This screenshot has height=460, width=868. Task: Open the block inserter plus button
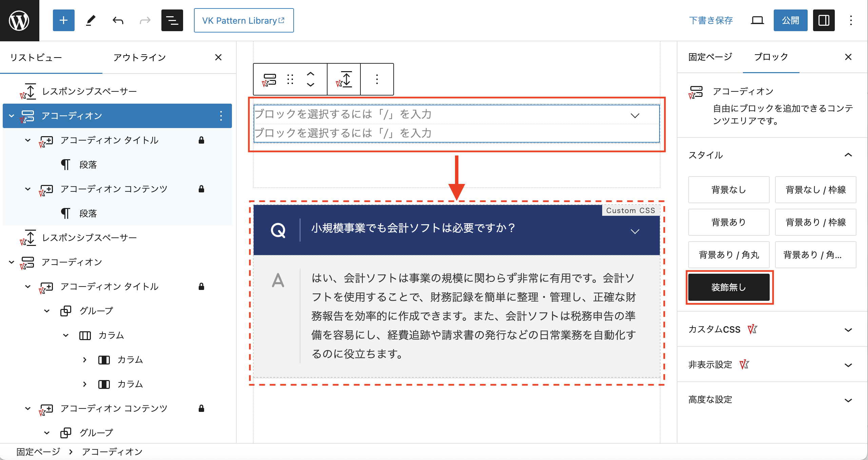point(64,20)
